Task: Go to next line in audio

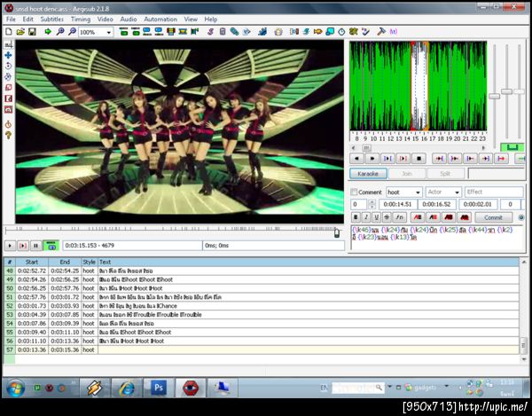Action: coord(372,159)
